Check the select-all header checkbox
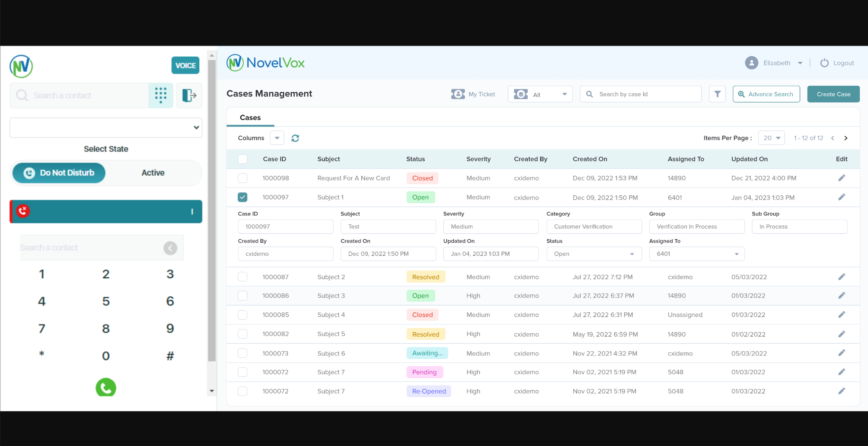This screenshot has width=868, height=446. [x=242, y=159]
